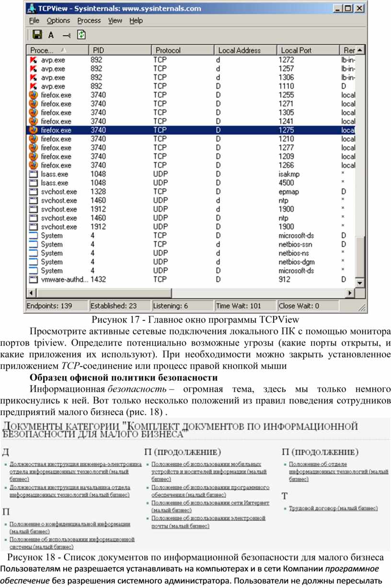Open the File menu
Viewport: 391px width, 588px height.
coord(34,21)
